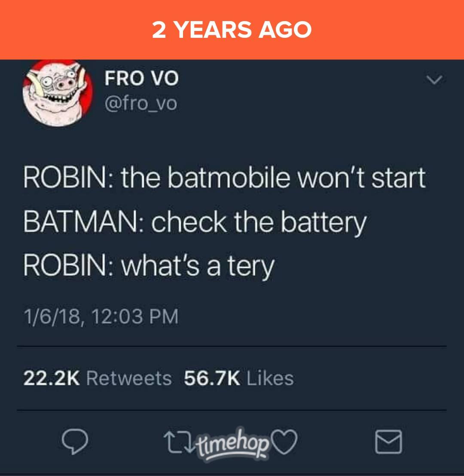
Task: Click the 12:03 PM time in timestamp
Action: click(134, 316)
